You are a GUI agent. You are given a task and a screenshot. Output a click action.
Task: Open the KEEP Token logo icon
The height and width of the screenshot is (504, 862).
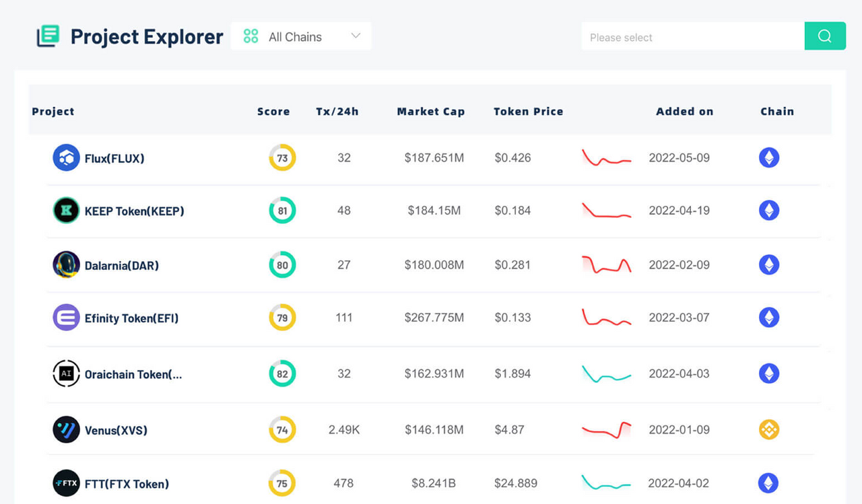click(66, 211)
